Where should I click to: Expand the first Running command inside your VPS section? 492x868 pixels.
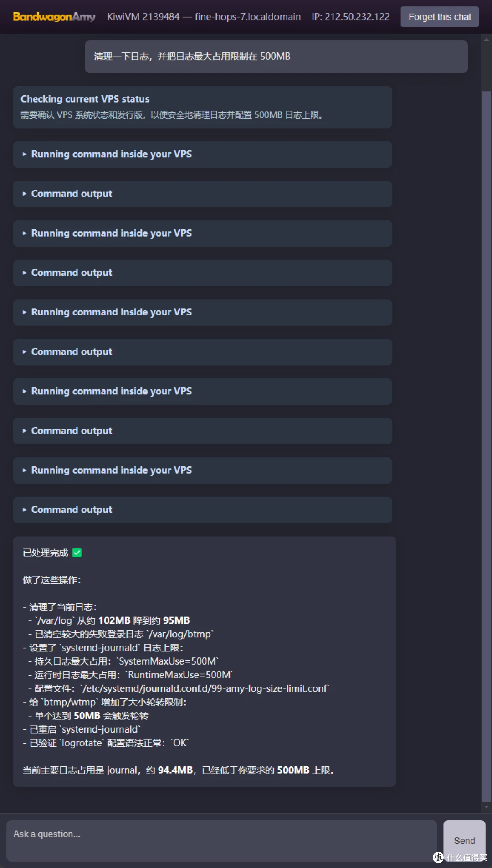click(202, 154)
